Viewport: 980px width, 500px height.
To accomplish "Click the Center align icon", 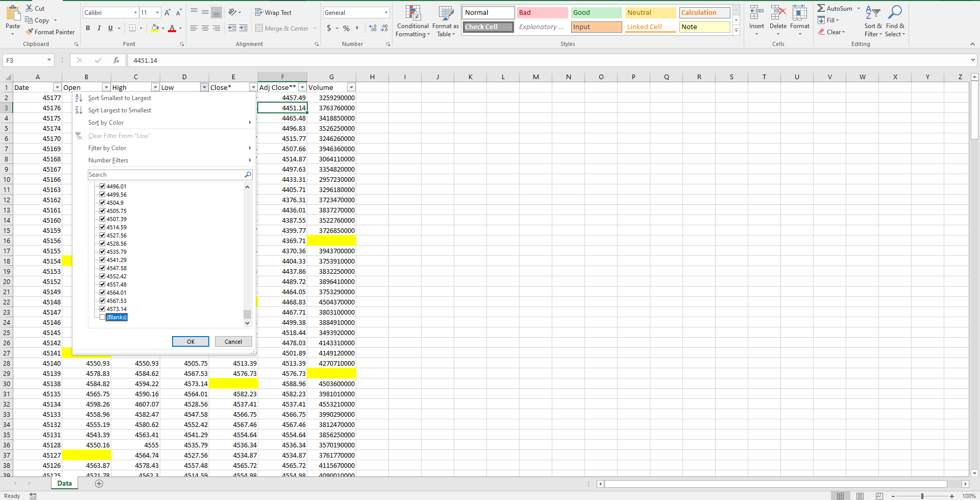I will click(x=205, y=28).
